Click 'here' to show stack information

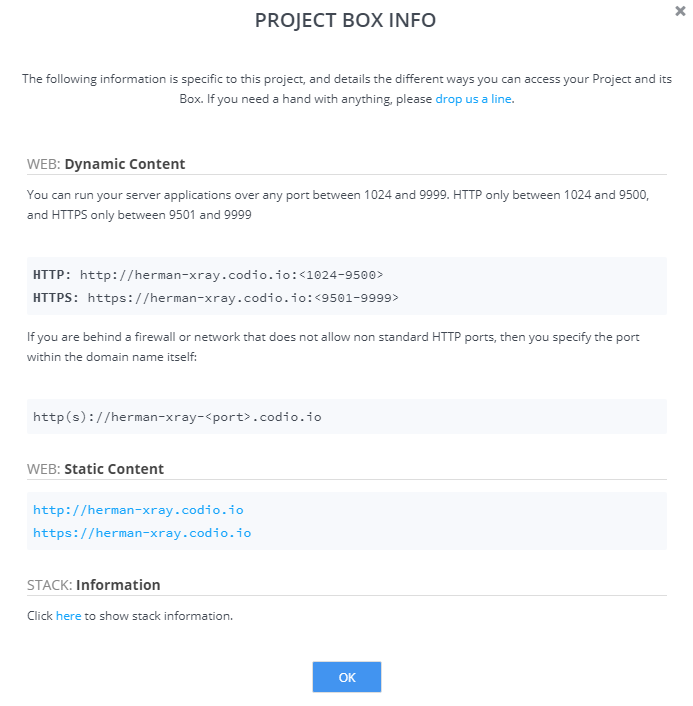[68, 615]
